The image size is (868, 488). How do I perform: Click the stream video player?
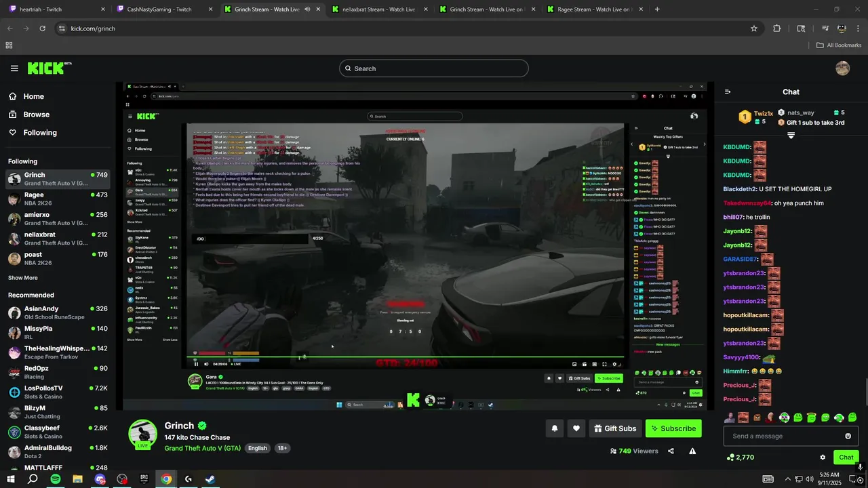click(415, 246)
